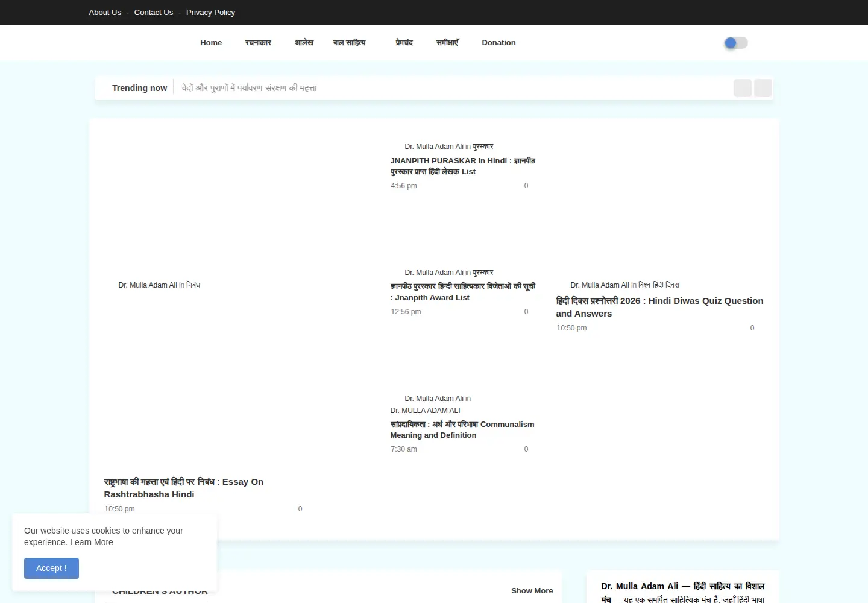Click the Trending now label
Image resolution: width=868 pixels, height=603 pixels.
pyautogui.click(x=139, y=88)
